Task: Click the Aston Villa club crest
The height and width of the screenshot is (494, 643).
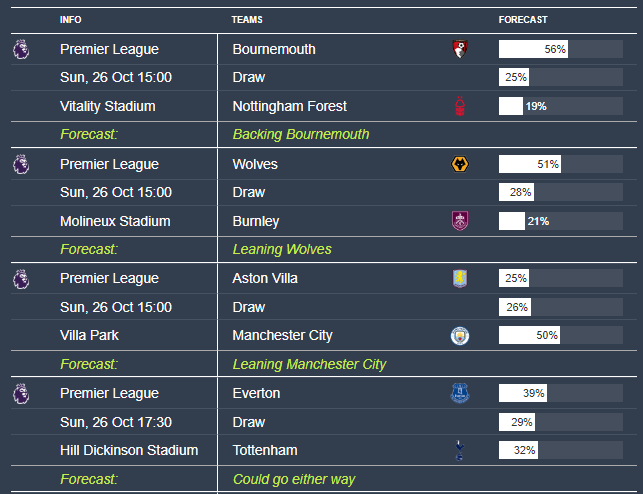Action: (x=459, y=278)
